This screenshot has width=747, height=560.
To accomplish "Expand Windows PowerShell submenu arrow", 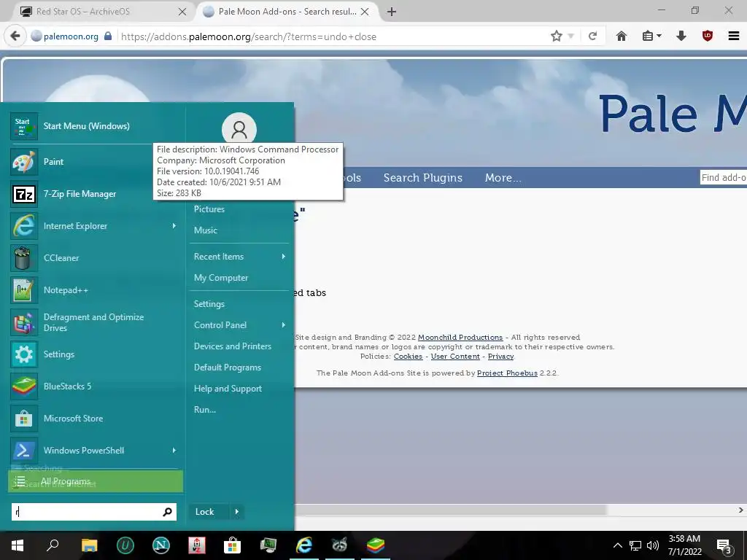I will (x=174, y=451).
